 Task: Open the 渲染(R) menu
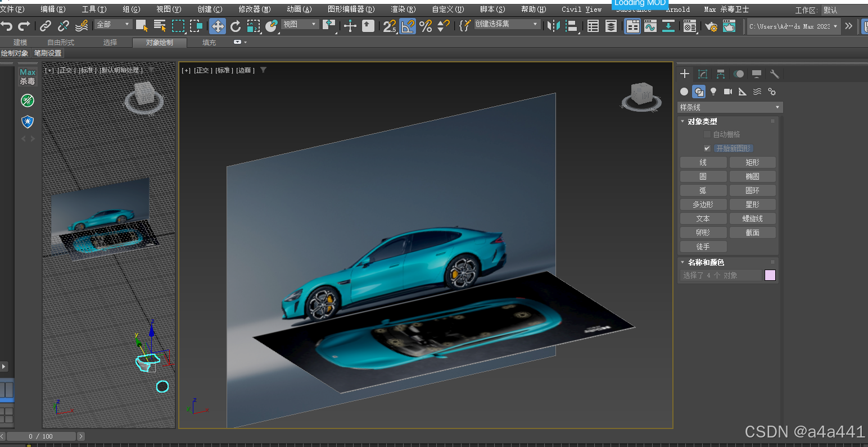click(403, 9)
